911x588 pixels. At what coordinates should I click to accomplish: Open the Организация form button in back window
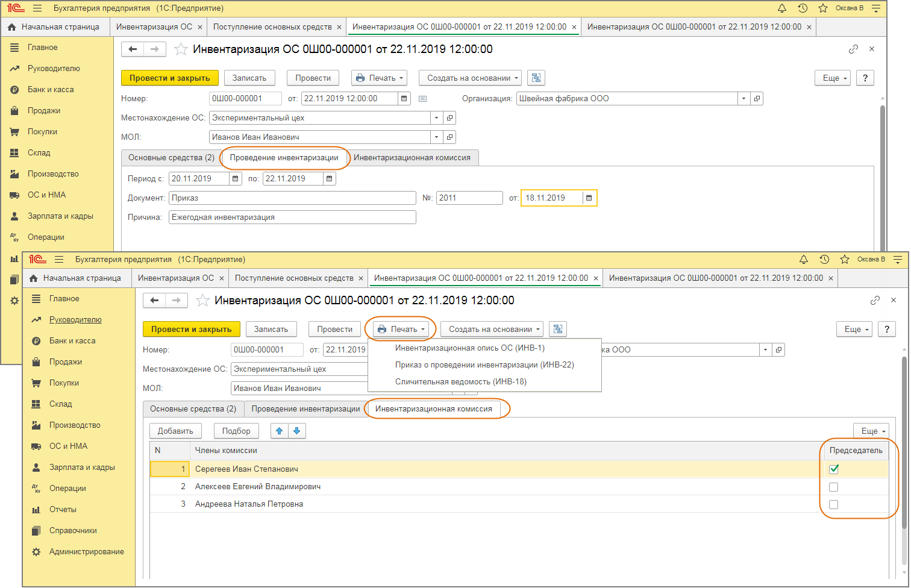click(757, 98)
